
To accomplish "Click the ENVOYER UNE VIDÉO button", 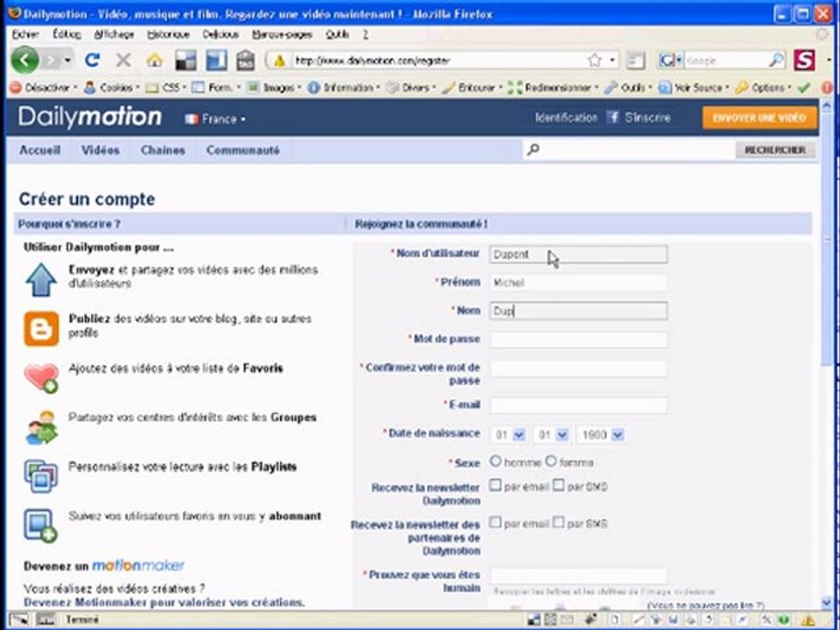I will [759, 118].
